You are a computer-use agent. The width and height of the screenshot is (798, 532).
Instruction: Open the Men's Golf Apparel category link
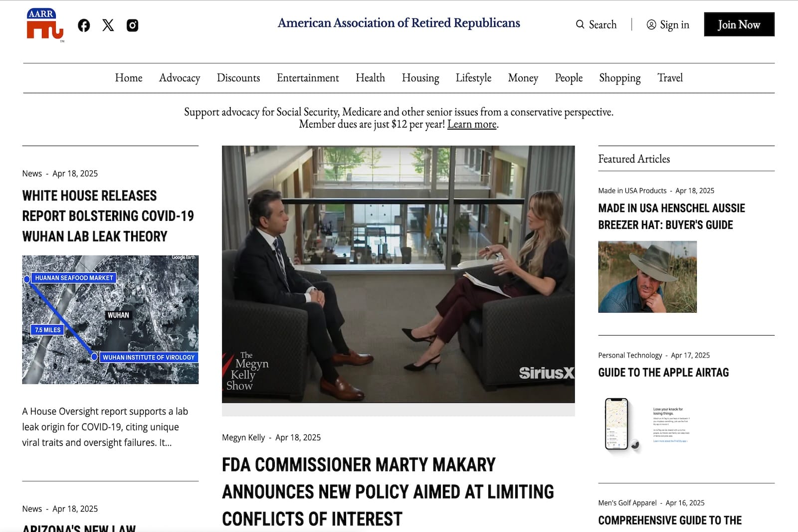(626, 503)
